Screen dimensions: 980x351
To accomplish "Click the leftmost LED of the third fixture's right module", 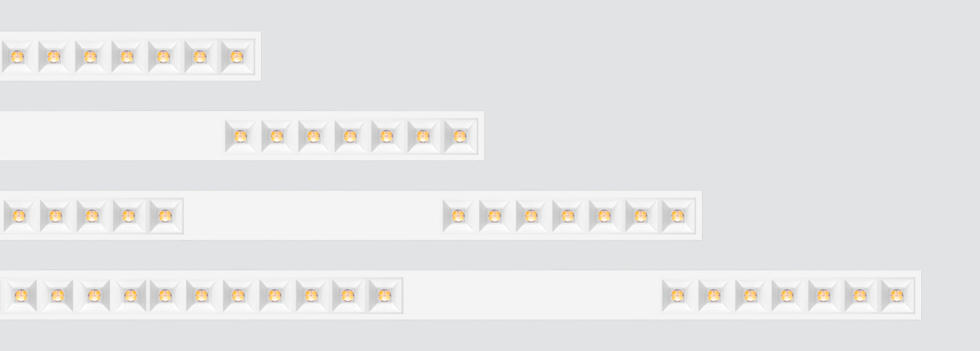I will (458, 216).
